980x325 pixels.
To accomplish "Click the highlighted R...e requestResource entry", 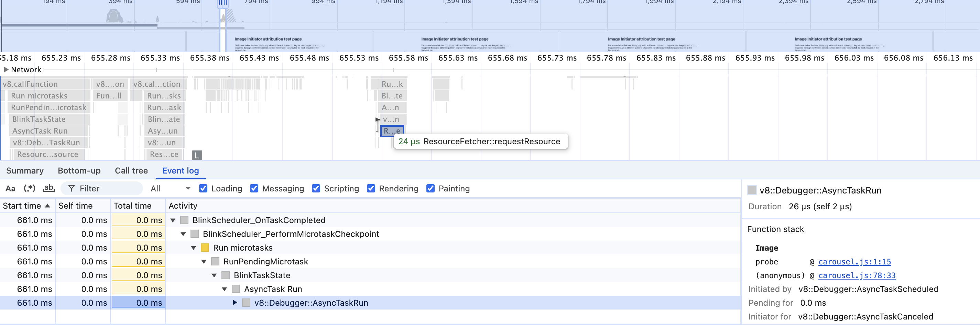I will (x=392, y=131).
